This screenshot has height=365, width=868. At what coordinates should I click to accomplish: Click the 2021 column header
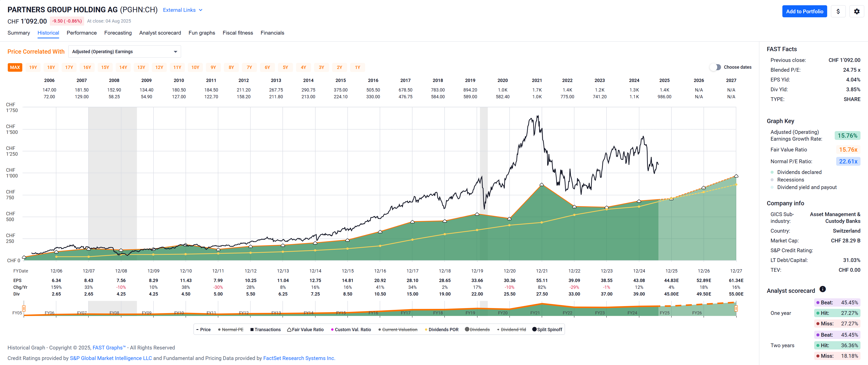(537, 80)
